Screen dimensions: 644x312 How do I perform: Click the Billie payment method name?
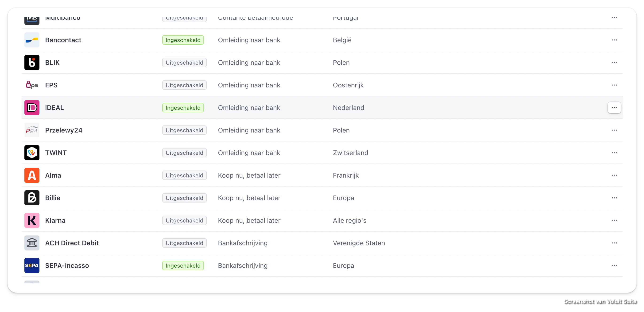click(x=53, y=198)
